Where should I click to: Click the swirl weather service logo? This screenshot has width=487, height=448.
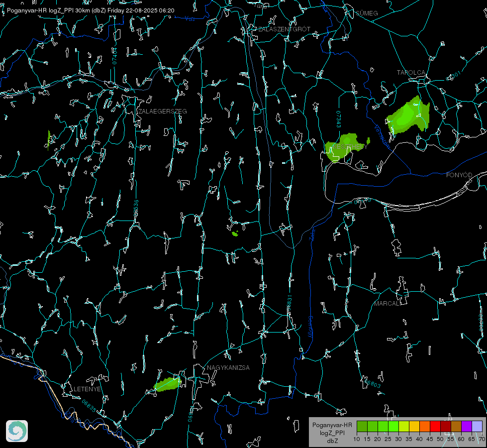point(17,431)
